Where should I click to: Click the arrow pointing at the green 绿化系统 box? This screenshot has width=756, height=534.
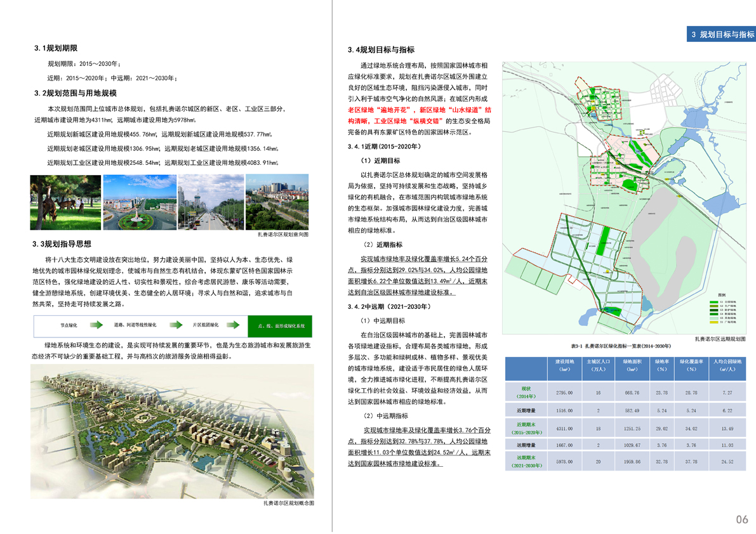pos(234,325)
